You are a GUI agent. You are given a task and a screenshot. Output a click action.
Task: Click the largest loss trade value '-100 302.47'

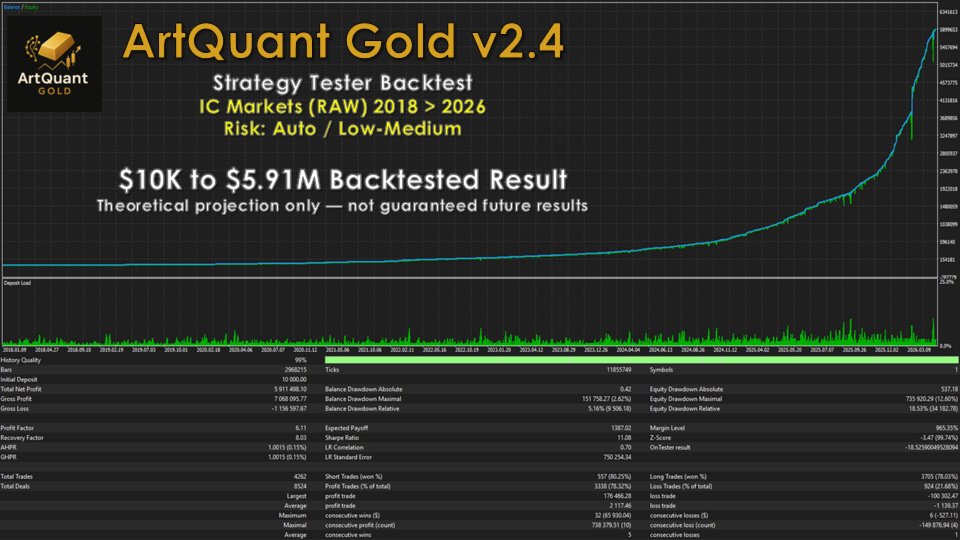[x=943, y=496]
